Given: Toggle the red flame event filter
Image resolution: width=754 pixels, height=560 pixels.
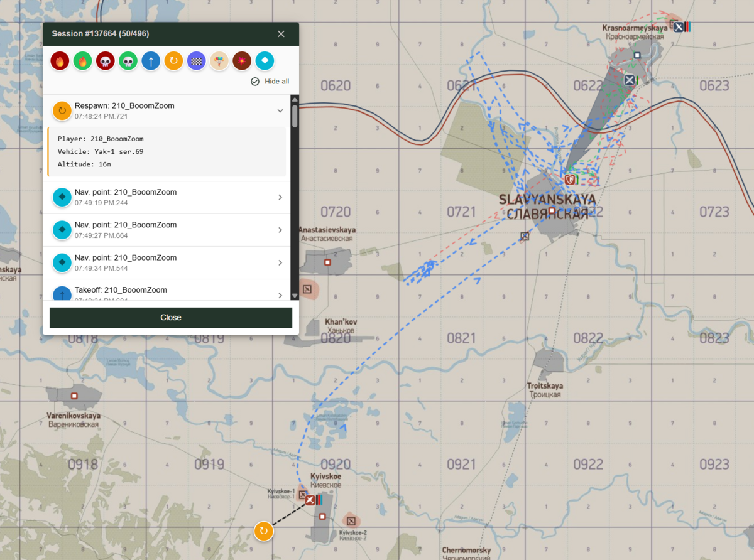Looking at the screenshot, I should [60, 61].
